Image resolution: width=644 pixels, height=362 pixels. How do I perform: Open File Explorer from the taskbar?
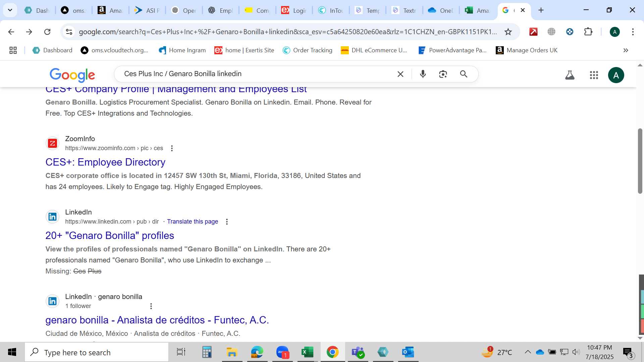[232, 352]
